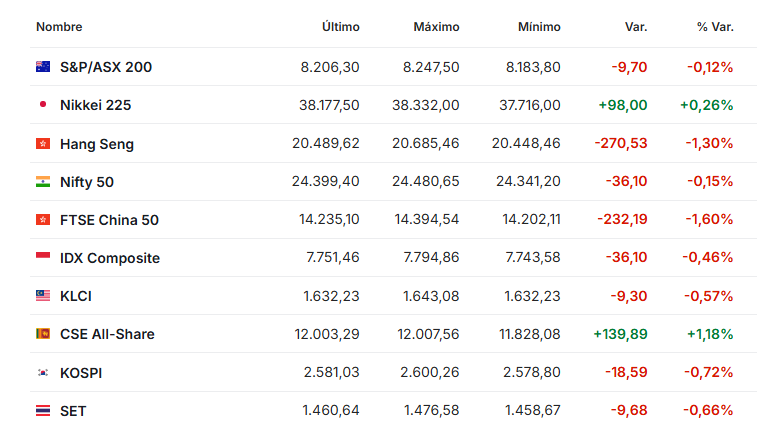Click the Sri Lanka flag beside CSE All-Share
Image resolution: width=757 pixels, height=426 pixels.
click(x=43, y=334)
